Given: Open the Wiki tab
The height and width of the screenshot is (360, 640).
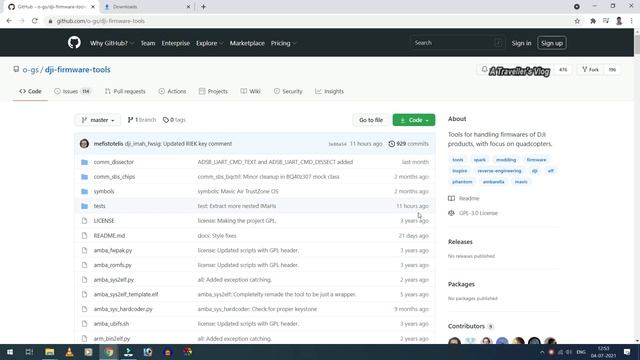Looking at the screenshot, I should (250, 91).
